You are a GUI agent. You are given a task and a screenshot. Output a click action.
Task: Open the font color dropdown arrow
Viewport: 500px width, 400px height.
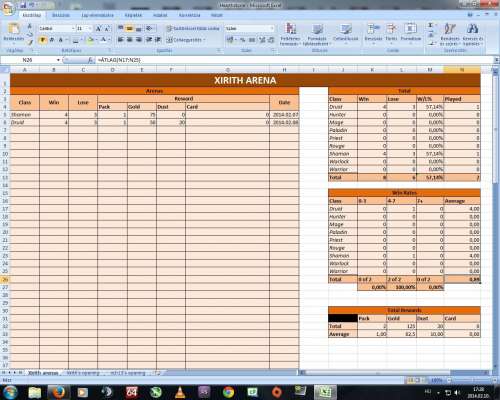pos(109,40)
